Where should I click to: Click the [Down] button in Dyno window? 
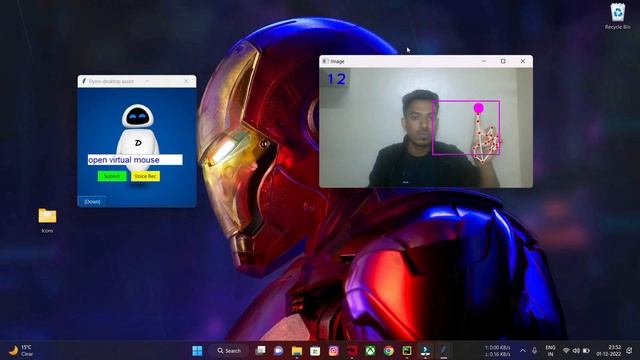click(92, 201)
